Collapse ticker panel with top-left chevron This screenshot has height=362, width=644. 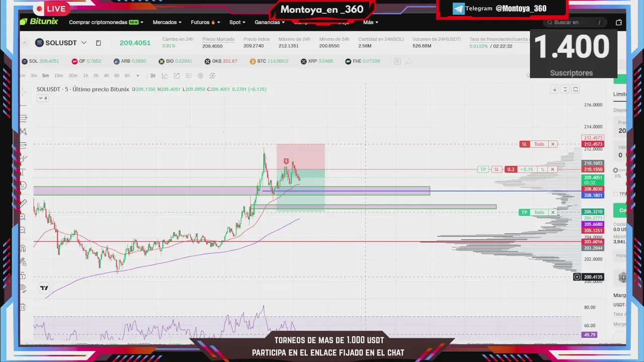tap(24, 43)
